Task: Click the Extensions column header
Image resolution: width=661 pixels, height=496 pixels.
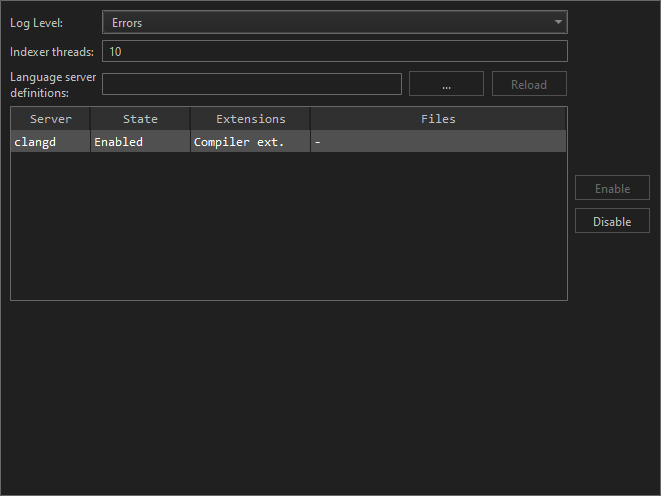Action: [x=250, y=119]
